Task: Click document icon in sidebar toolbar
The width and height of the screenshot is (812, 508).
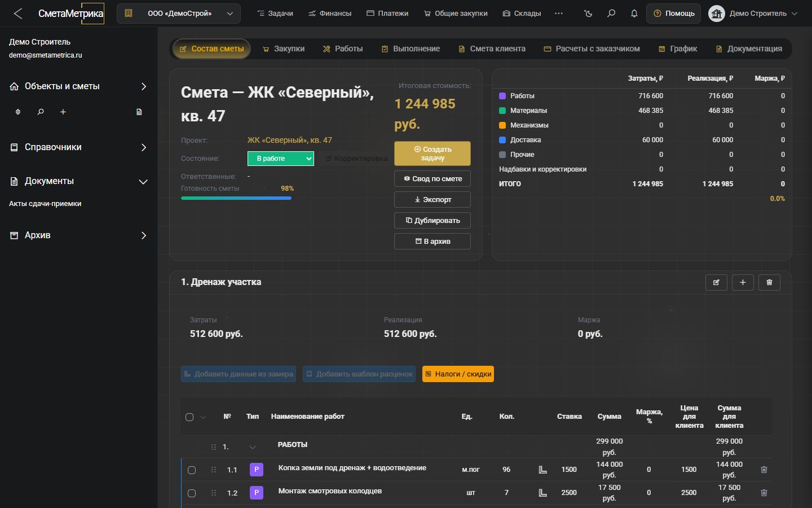Action: (x=139, y=112)
